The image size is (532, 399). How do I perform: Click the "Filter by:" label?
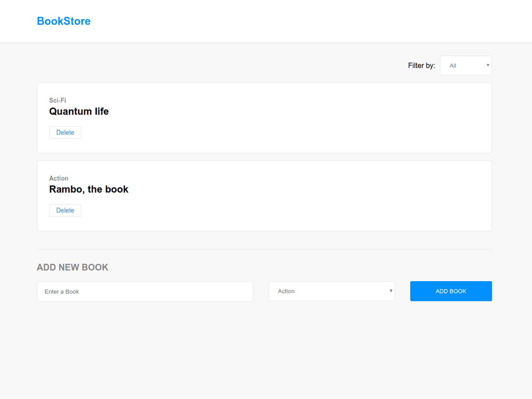click(421, 65)
